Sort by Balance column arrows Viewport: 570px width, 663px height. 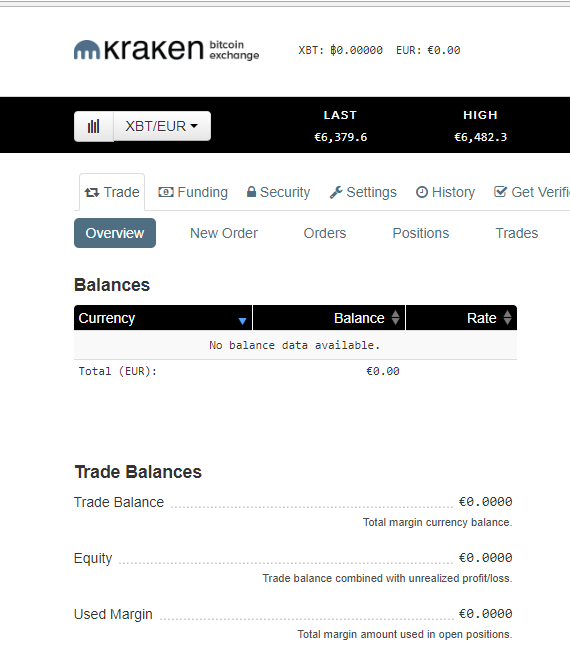click(395, 318)
